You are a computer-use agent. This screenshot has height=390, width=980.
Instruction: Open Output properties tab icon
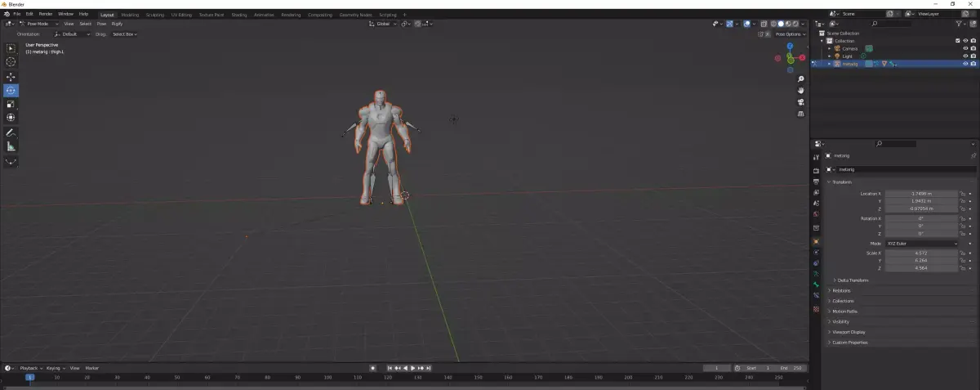pyautogui.click(x=816, y=182)
